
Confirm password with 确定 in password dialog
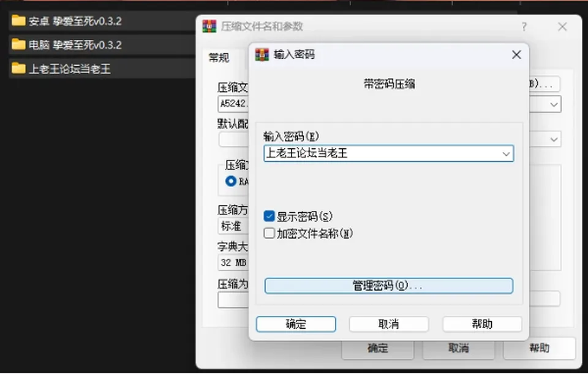coord(296,324)
